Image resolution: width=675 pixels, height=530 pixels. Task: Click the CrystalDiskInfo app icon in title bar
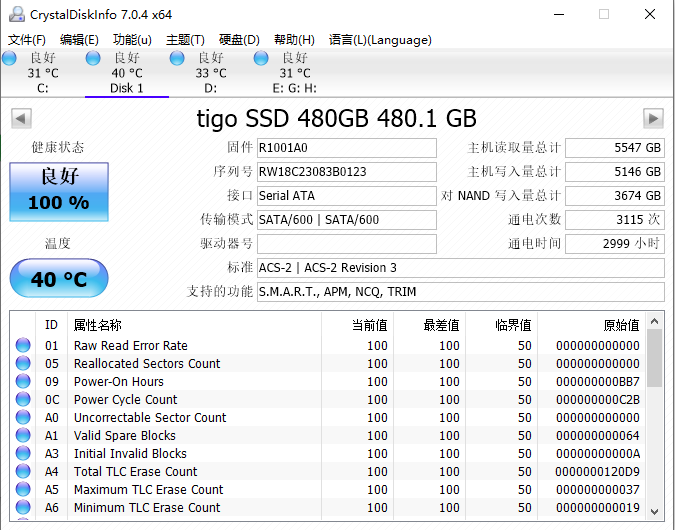(x=17, y=14)
